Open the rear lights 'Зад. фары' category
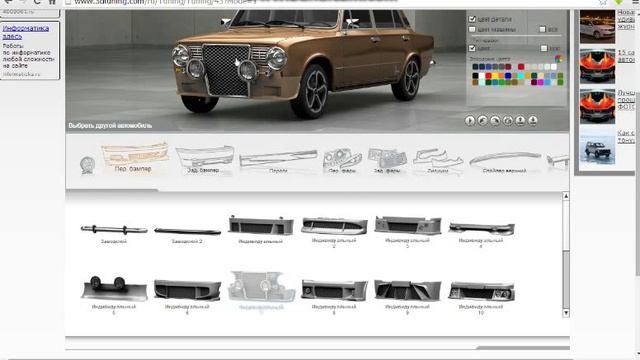Image resolution: width=640 pixels, height=360 pixels. point(387,161)
